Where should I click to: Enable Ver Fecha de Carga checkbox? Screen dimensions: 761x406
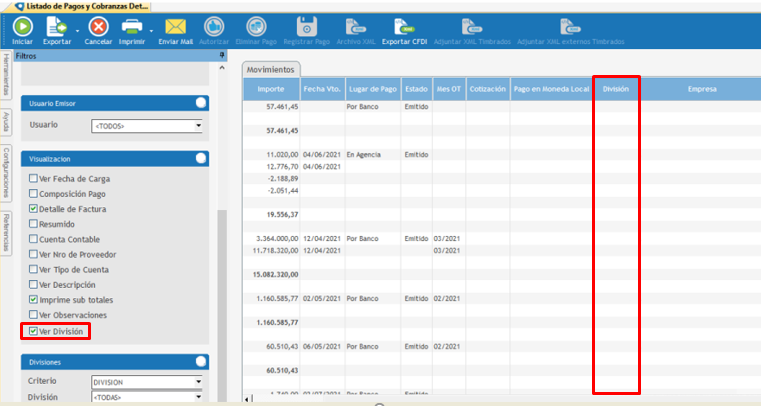click(x=33, y=178)
